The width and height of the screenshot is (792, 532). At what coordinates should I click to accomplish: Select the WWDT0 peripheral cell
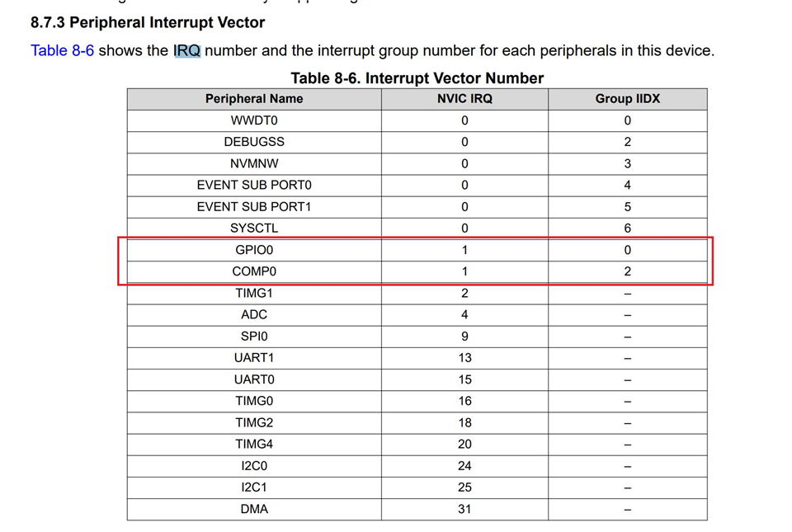tap(254, 120)
